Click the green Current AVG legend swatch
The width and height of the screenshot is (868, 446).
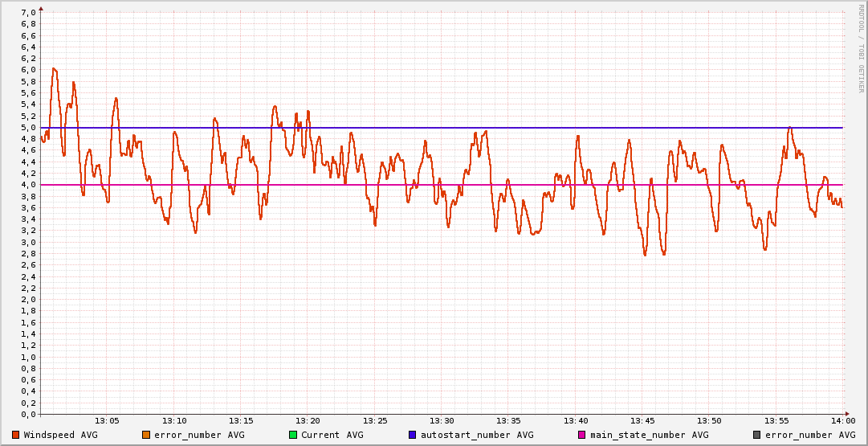(293, 435)
